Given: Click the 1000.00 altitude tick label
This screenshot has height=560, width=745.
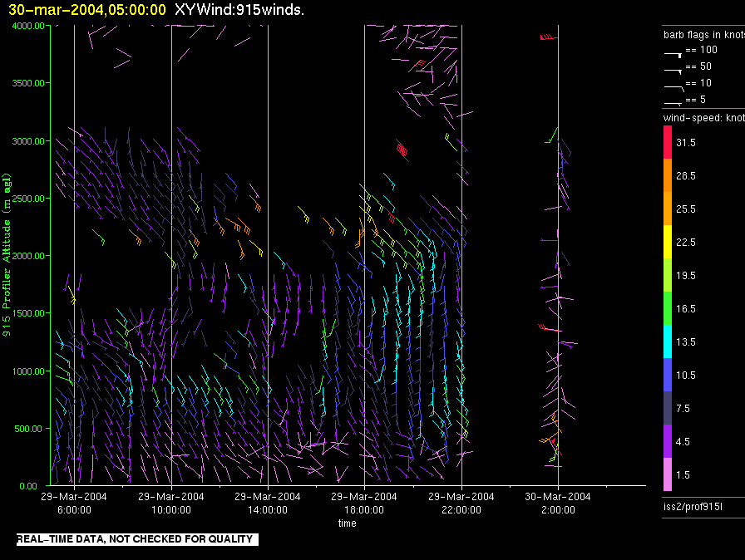Looking at the screenshot, I should coord(28,371).
